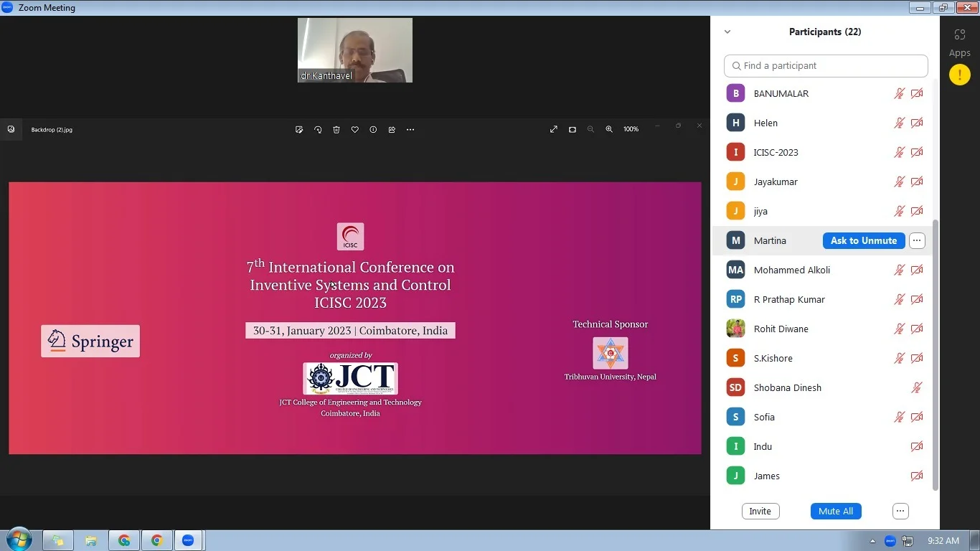Click dr.Kanthavel's video thumbnail
Screen dimensions: 980x551
[355, 50]
